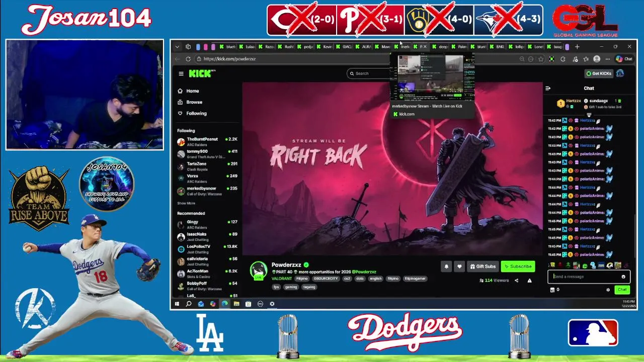Open File Explorer from taskbar
Image resolution: width=644 pixels, height=362 pixels.
(236, 304)
